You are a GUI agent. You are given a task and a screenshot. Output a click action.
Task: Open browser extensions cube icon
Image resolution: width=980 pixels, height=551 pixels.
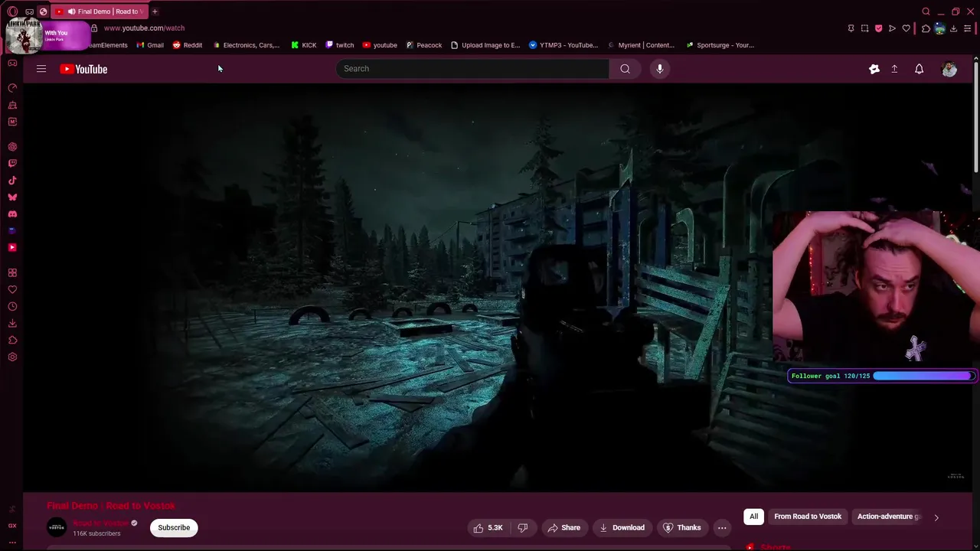pyautogui.click(x=926, y=28)
